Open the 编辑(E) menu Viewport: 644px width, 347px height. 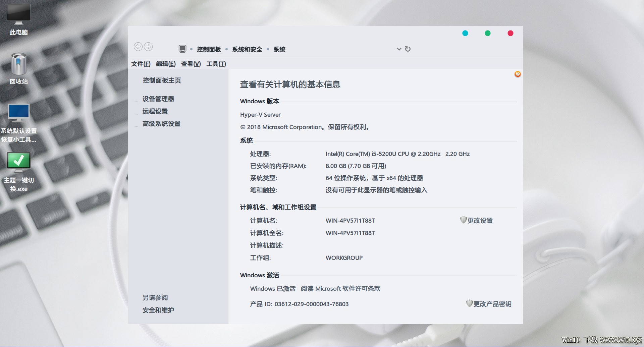tap(166, 64)
